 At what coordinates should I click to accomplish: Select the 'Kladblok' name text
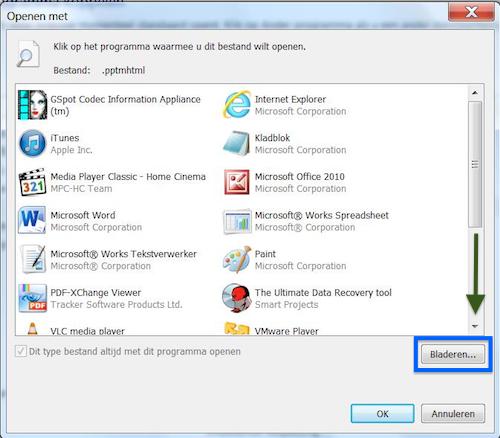pos(272,138)
